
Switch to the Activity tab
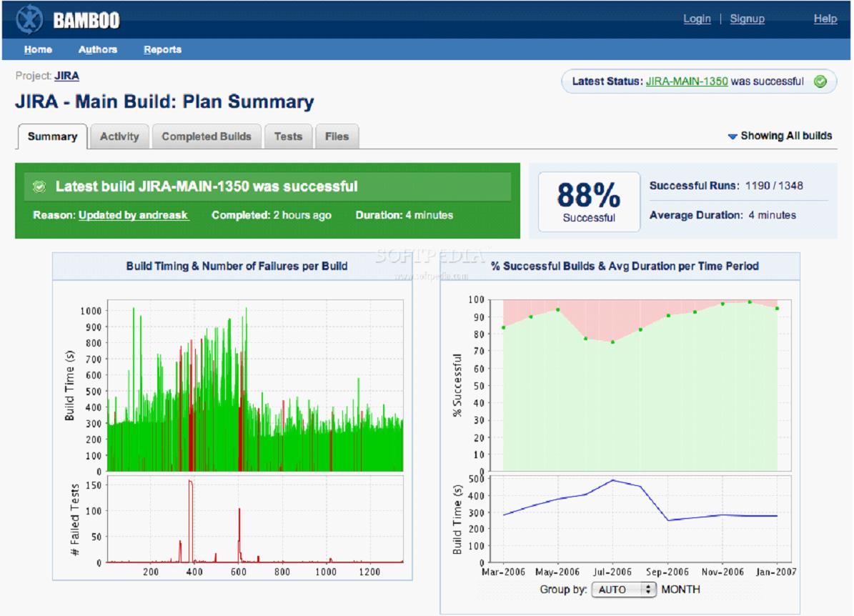pos(119,136)
